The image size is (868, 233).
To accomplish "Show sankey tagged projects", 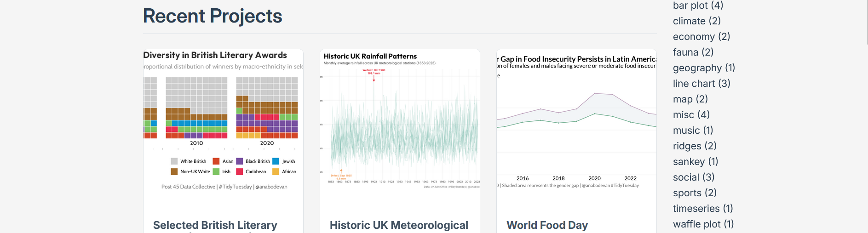I will 695,162.
